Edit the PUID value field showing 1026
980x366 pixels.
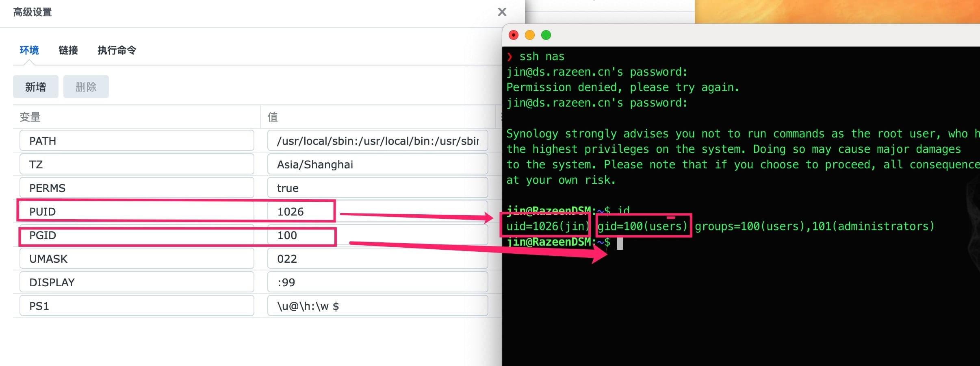tap(378, 211)
